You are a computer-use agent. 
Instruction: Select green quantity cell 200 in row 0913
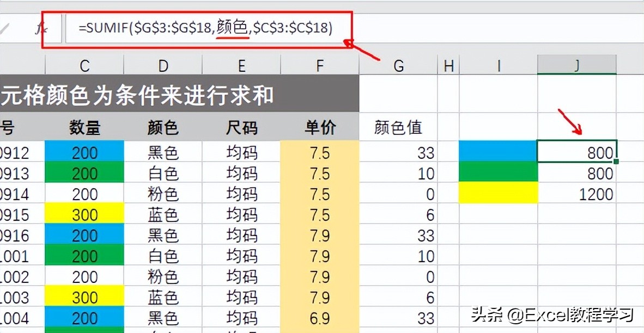coord(84,173)
